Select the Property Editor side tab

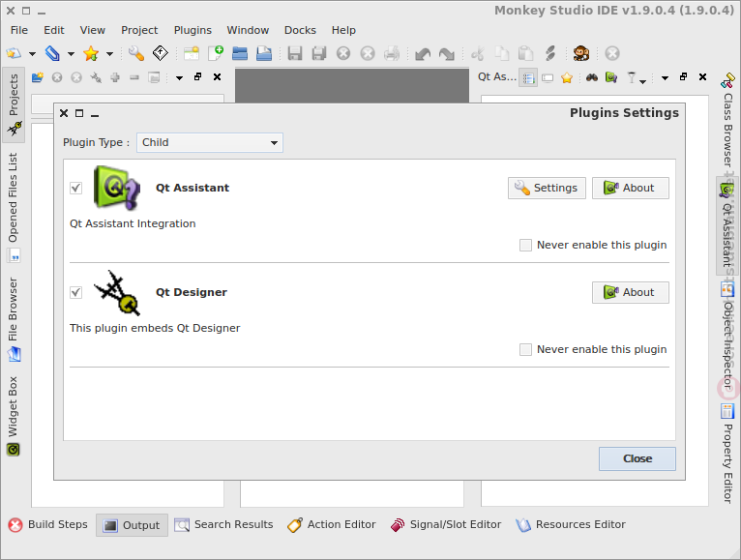[x=728, y=455]
